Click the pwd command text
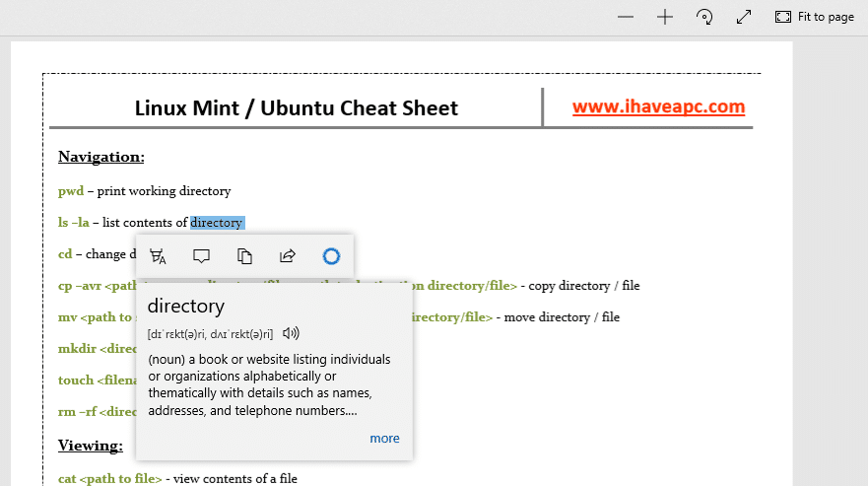868x486 pixels. coord(71,191)
